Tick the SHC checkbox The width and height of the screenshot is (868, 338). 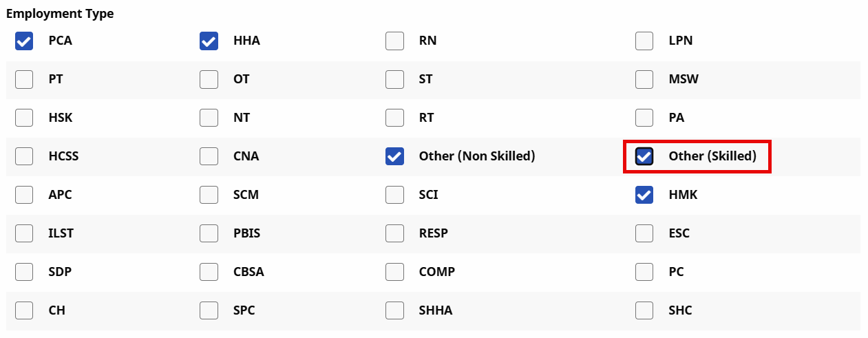coord(644,311)
